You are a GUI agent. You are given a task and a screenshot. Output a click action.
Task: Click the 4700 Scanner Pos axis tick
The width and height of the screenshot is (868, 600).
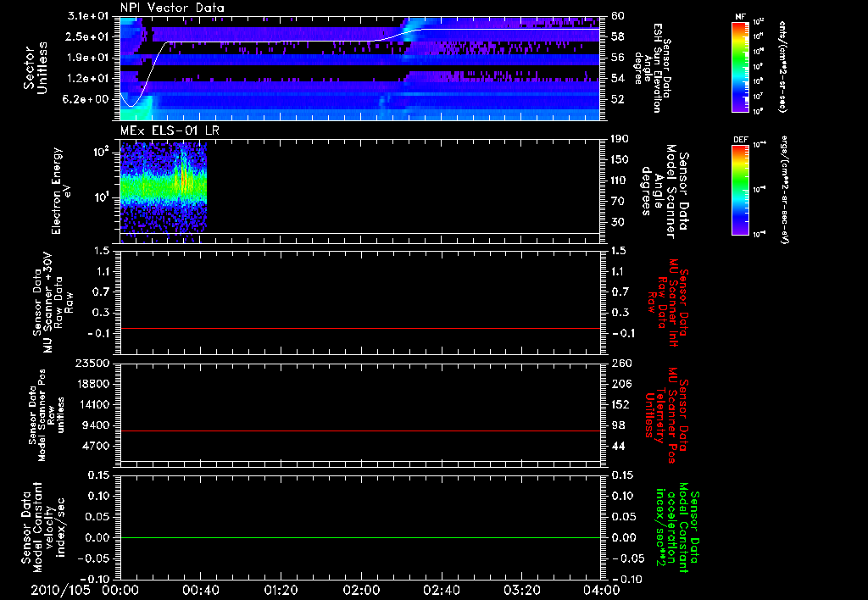pos(95,446)
